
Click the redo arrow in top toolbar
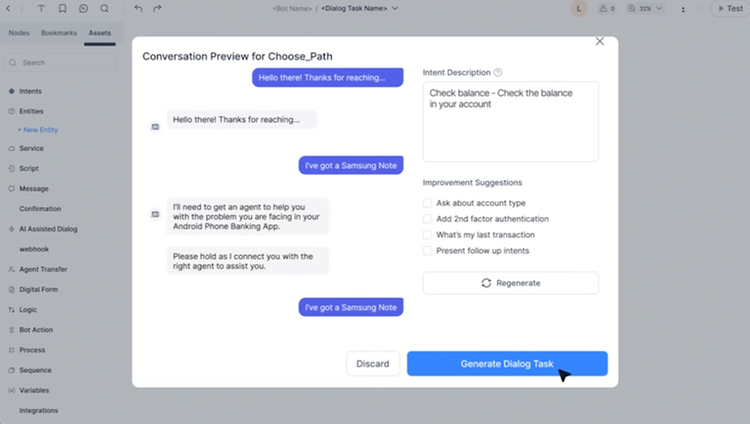pyautogui.click(x=157, y=8)
